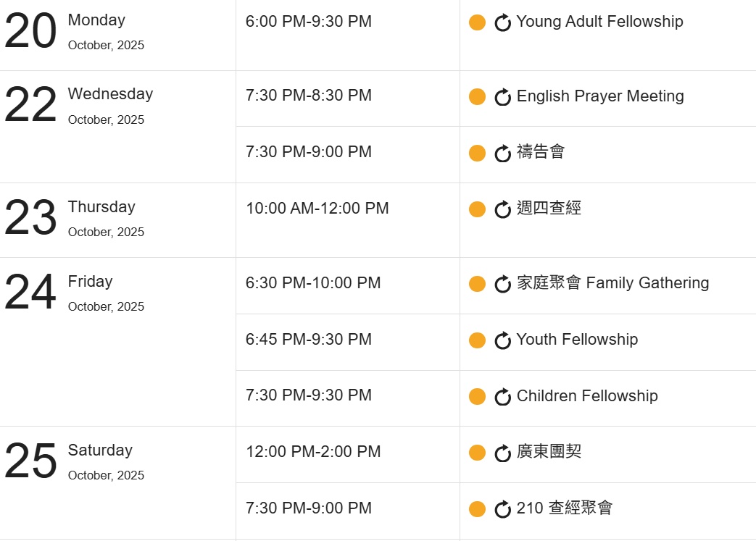Open the Children Fellowship event
756x541 pixels.
point(587,396)
